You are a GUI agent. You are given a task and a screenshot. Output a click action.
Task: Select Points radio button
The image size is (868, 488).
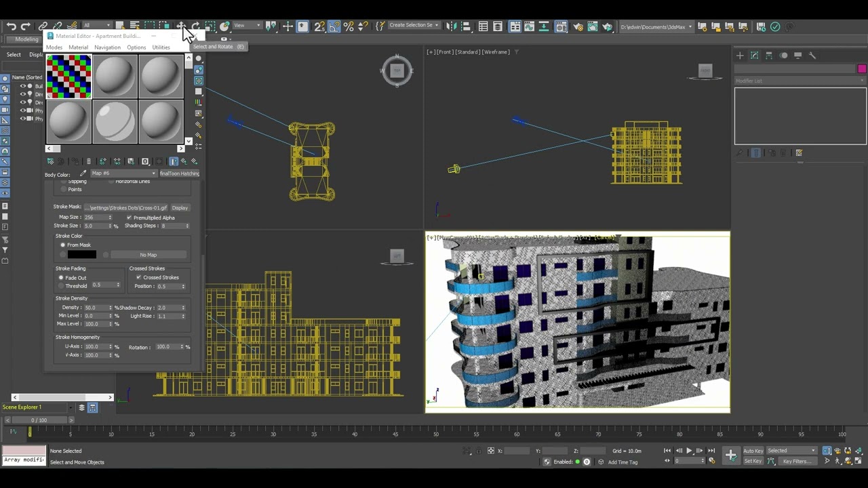(x=64, y=189)
